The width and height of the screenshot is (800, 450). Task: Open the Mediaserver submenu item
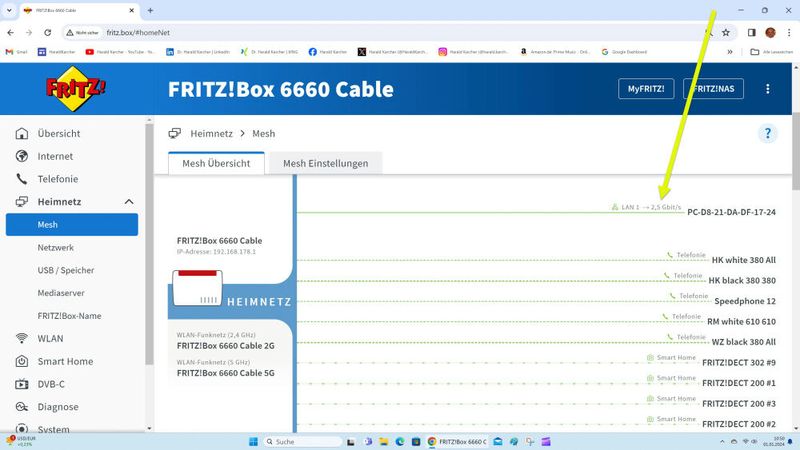point(61,293)
